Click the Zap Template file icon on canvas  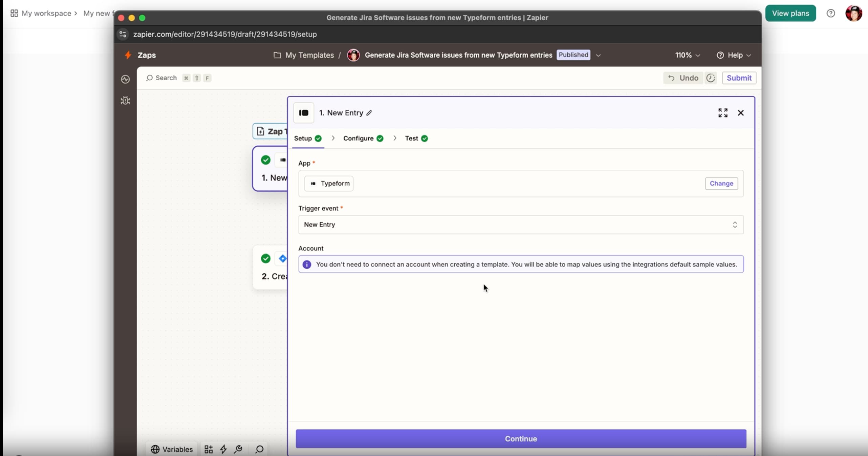tap(260, 131)
